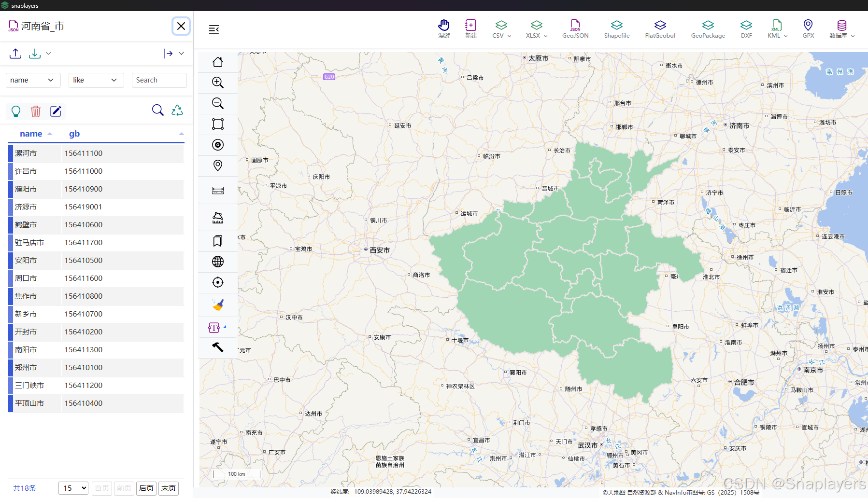
Task: Select the 济源市 row
Action: (x=96, y=207)
